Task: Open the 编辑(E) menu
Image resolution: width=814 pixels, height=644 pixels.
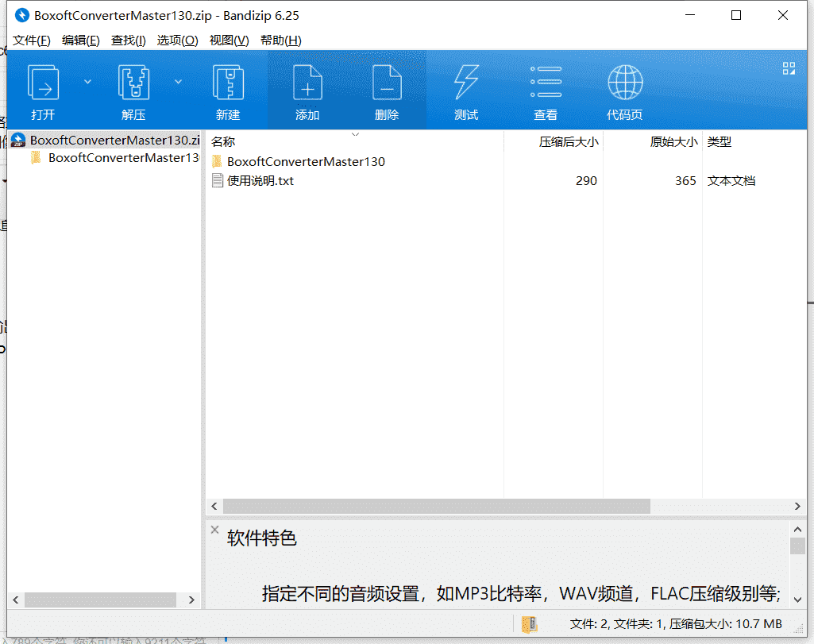Action: [80, 40]
